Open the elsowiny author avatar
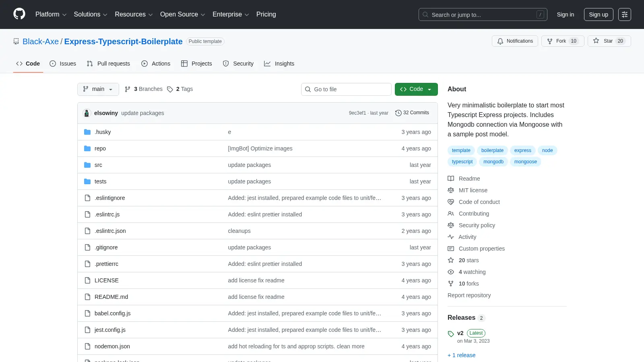 point(87,113)
